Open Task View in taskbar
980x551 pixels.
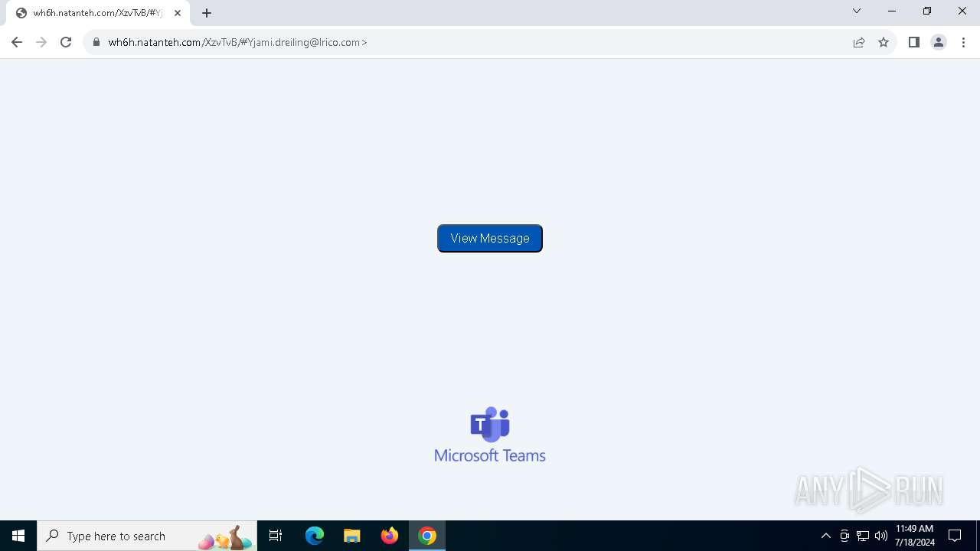(276, 536)
